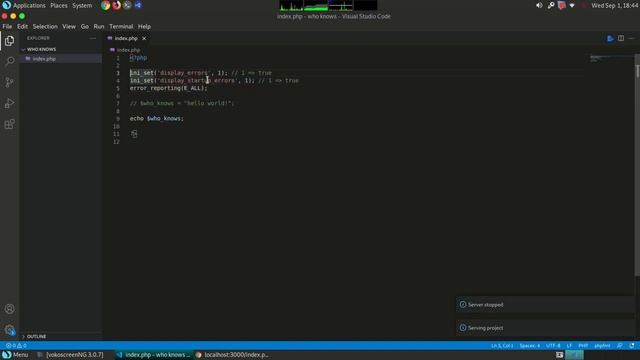640x360 pixels.
Task: Click errors and warnings count in status bar
Action: click(x=16, y=346)
